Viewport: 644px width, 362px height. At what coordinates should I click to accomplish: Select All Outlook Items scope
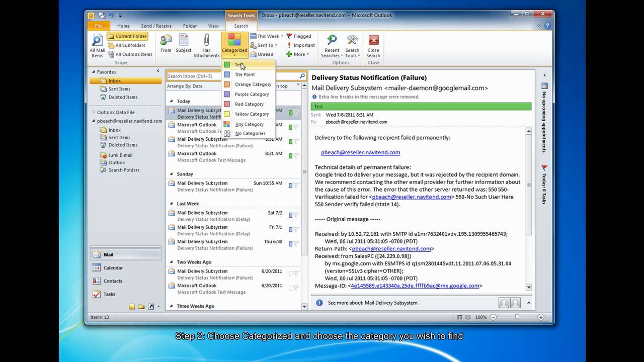130,54
